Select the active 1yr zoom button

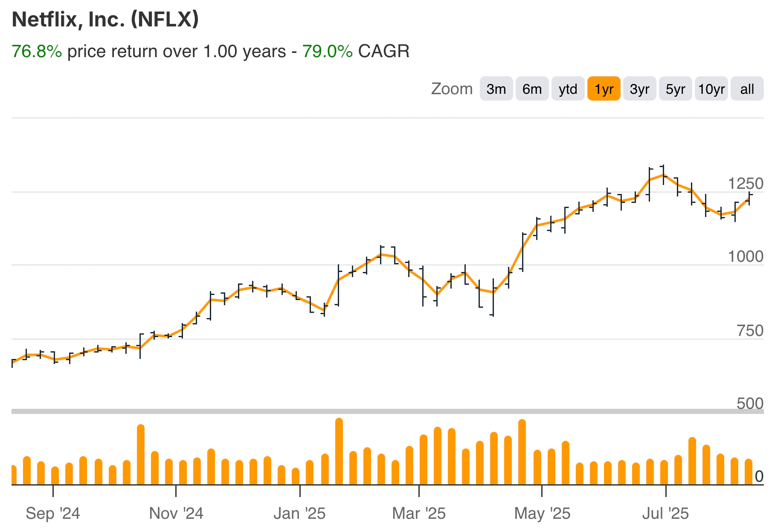(x=604, y=89)
